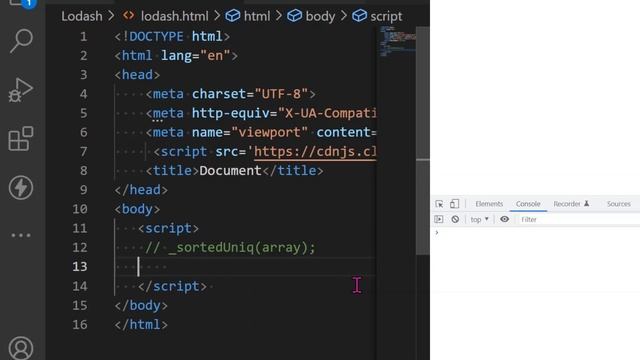
Task: Open the Recorder tab in DevTools
Action: click(571, 204)
